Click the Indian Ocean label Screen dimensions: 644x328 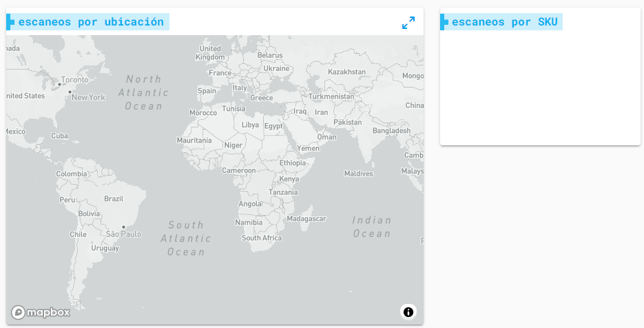click(372, 227)
